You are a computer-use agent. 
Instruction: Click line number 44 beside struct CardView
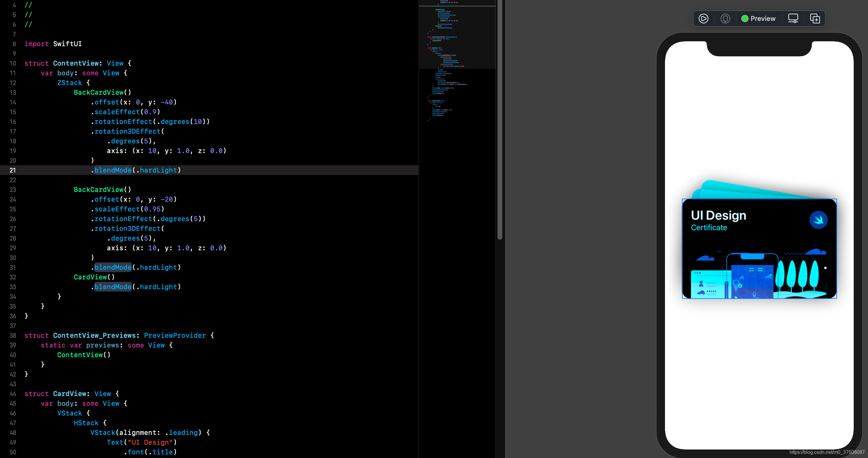click(12, 394)
